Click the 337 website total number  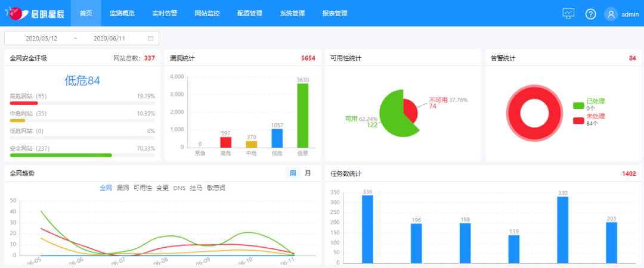(149, 58)
